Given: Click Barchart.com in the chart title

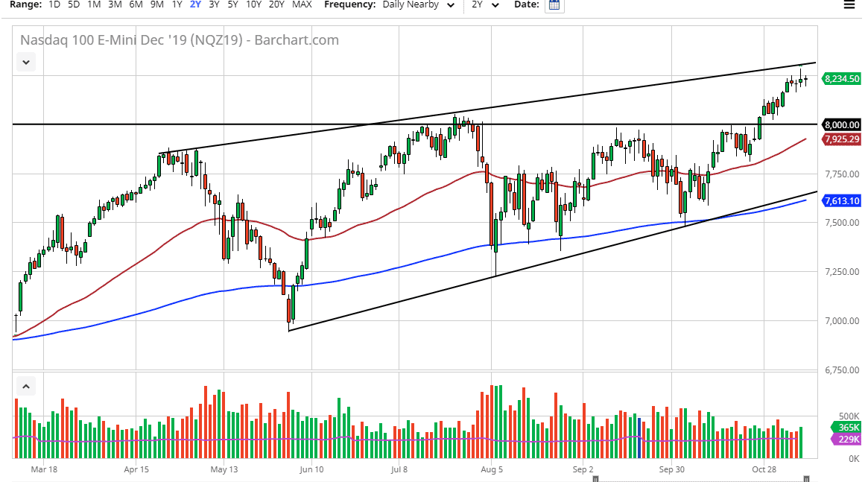Looking at the screenshot, I should click(298, 40).
